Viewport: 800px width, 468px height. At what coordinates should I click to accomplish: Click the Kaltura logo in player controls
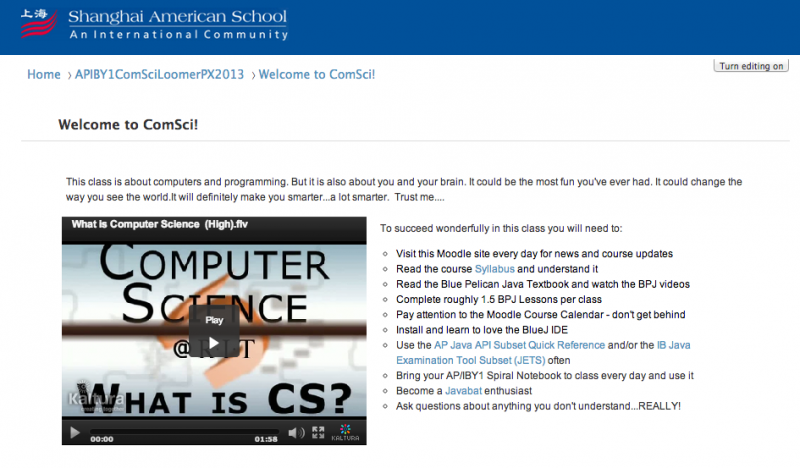[345, 432]
